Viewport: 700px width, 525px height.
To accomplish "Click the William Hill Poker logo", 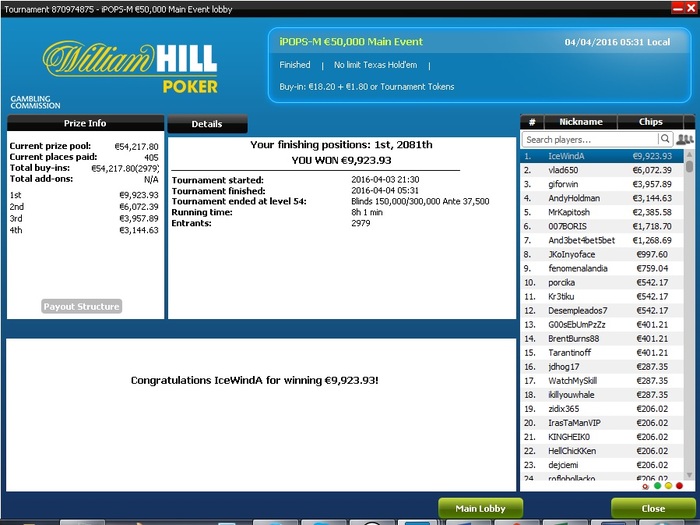I will pyautogui.click(x=130, y=67).
